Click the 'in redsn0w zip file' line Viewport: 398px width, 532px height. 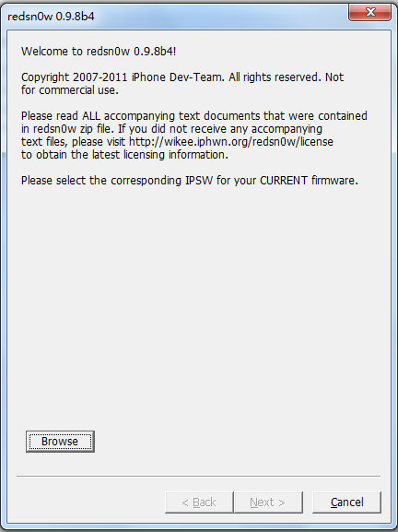[171, 129]
